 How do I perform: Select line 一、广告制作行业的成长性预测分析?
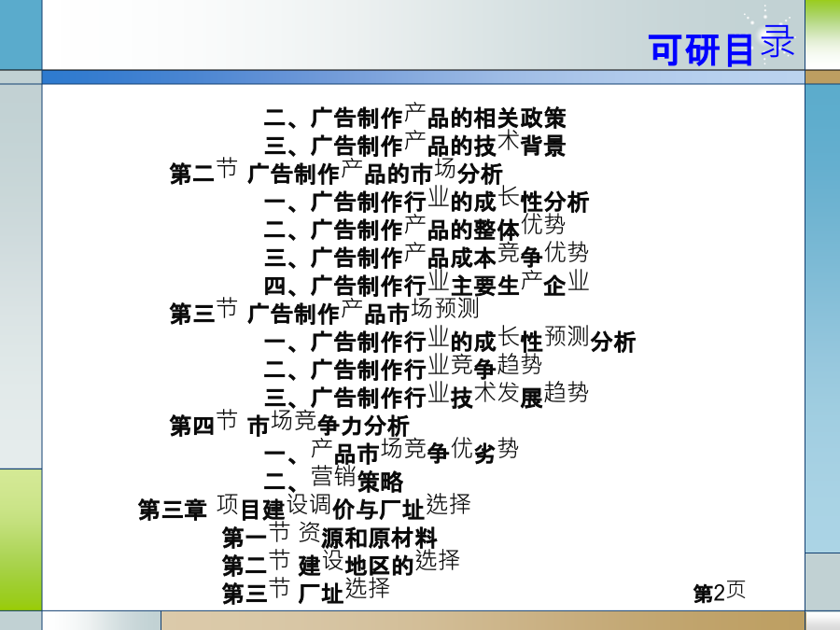tap(450, 340)
